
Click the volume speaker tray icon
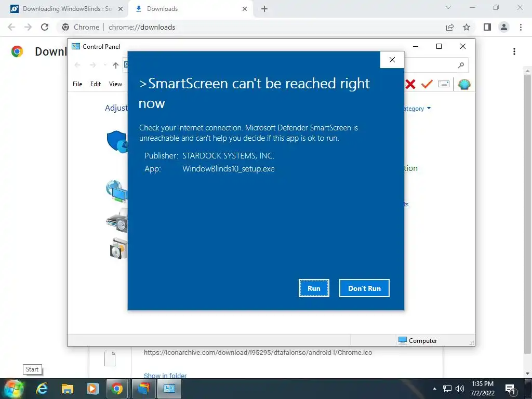(460, 389)
